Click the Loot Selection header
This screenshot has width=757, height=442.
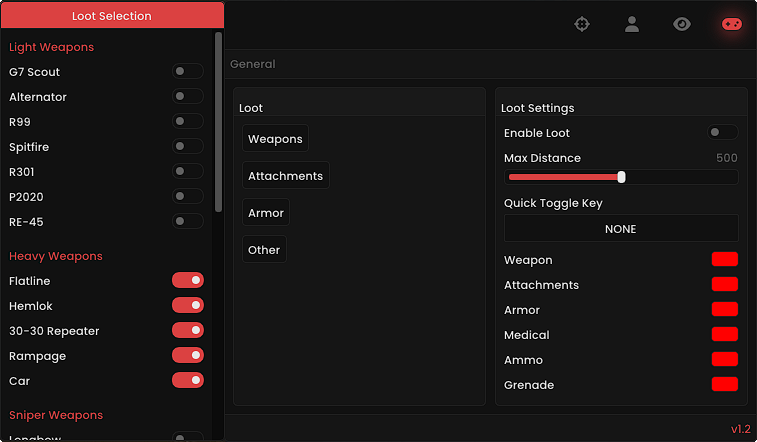(x=112, y=15)
